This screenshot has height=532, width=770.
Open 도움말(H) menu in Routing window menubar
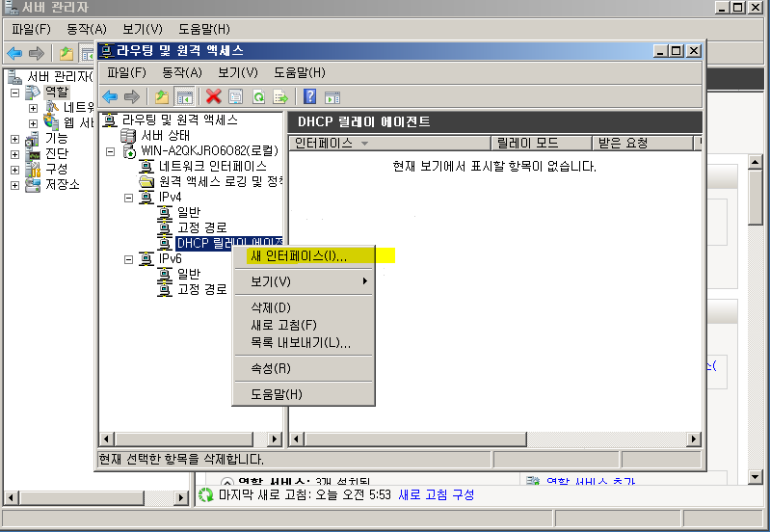point(300,72)
